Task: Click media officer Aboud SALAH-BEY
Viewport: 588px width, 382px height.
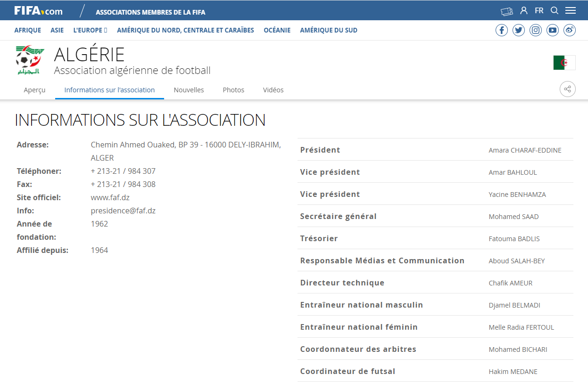Action: 517,261
